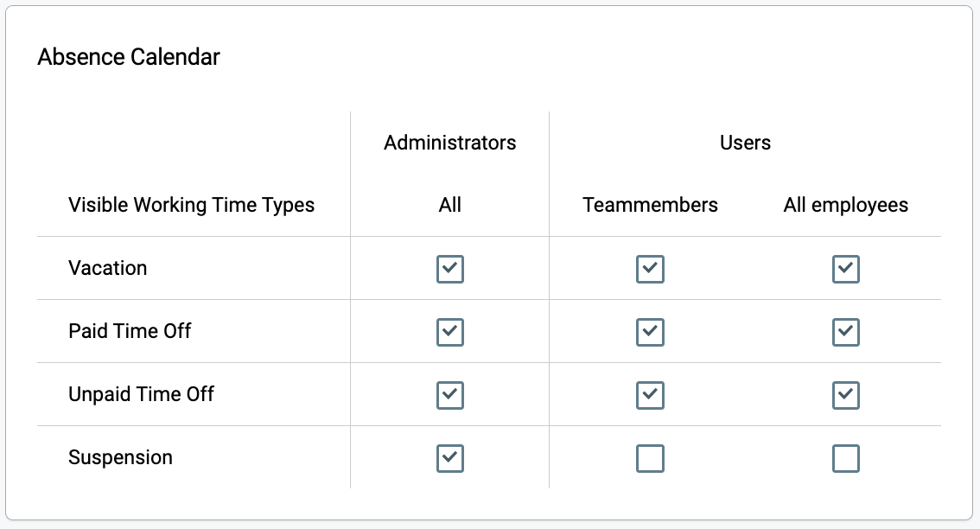
Task: Toggle Paid Time Off for Teammembers
Action: click(650, 332)
